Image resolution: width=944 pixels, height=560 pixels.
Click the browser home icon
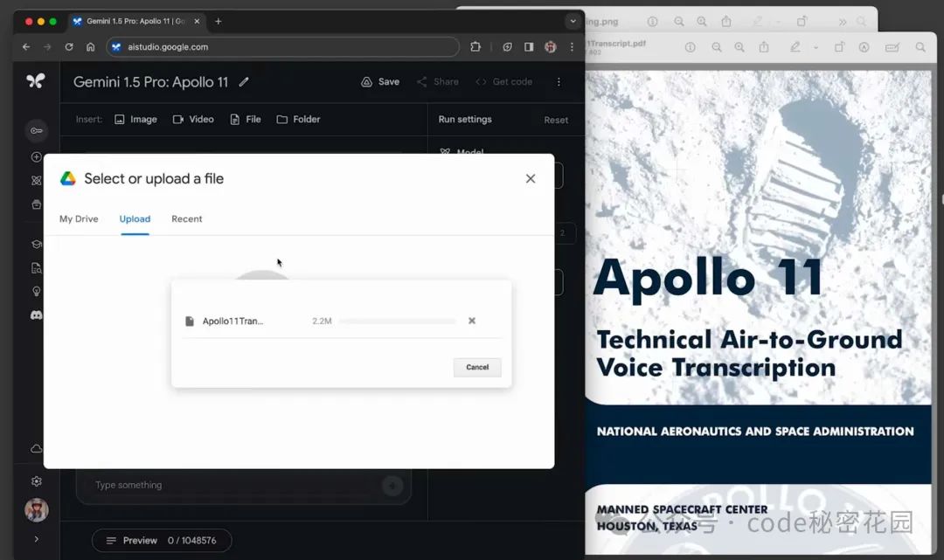[90, 46]
